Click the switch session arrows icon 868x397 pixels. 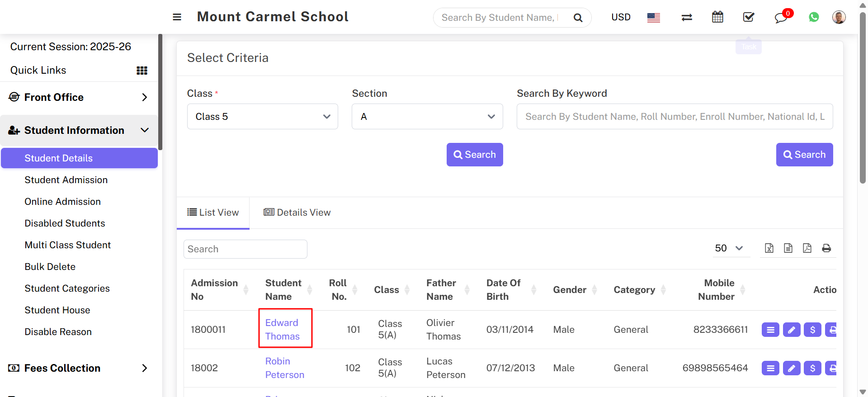click(687, 17)
